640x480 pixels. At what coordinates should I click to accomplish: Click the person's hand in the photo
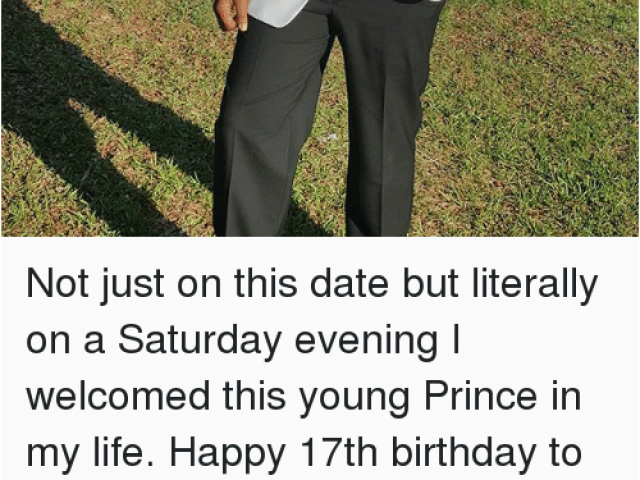231,16
